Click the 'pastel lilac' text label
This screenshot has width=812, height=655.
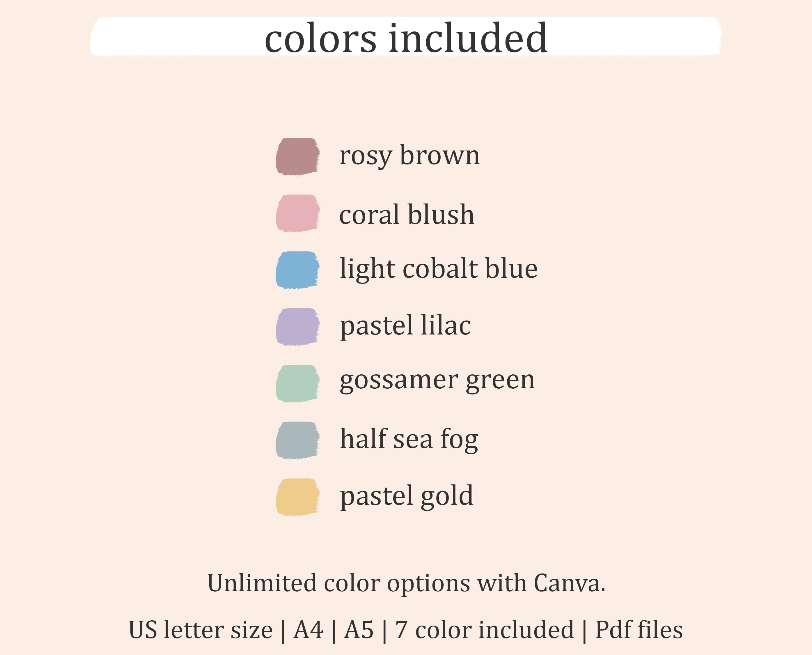click(405, 326)
